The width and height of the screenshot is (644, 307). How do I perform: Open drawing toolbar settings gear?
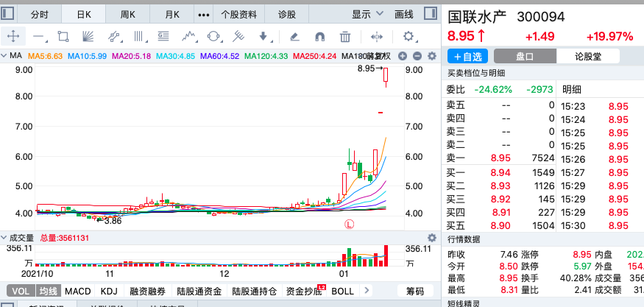[408, 37]
